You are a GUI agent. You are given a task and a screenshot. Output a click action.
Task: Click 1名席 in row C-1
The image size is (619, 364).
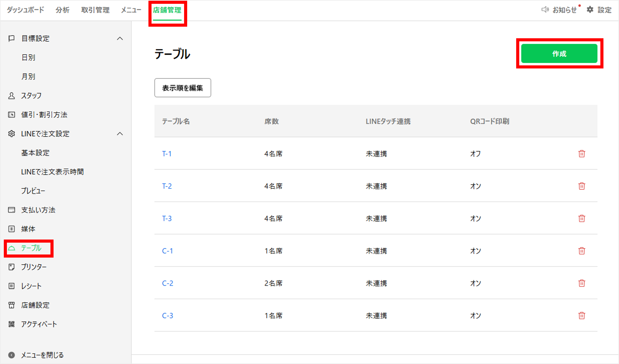pos(273,251)
